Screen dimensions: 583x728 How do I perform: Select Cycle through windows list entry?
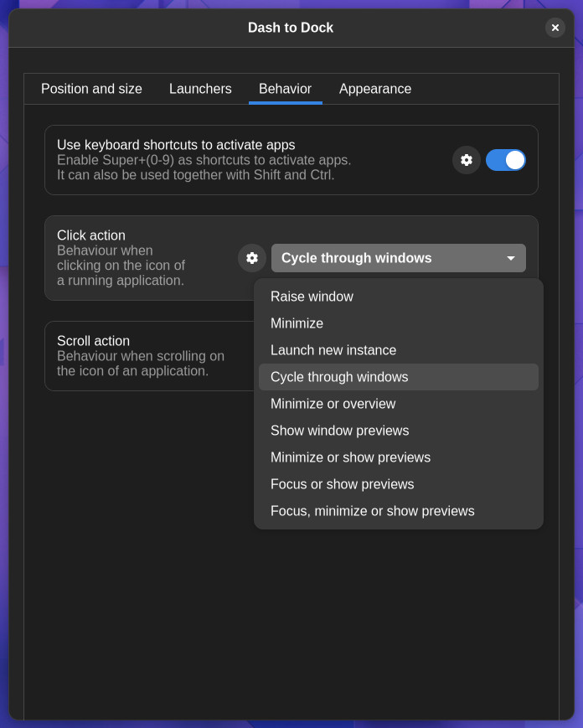pos(398,377)
